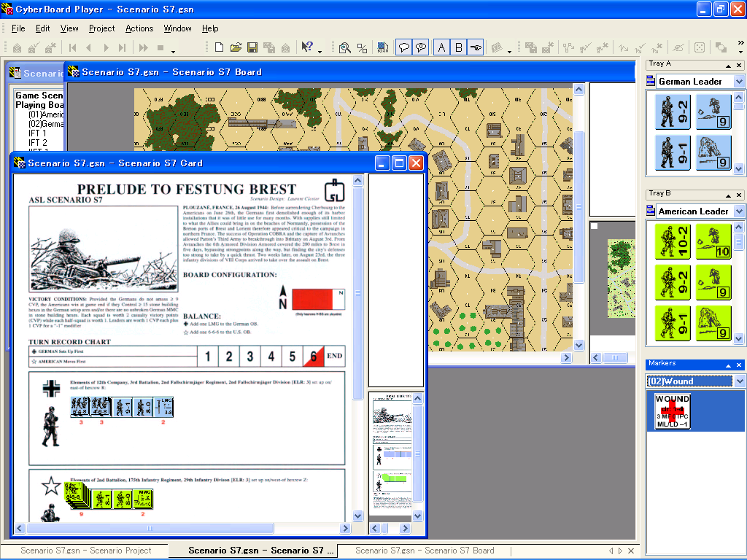Toggle the speech bubble message button
Viewport: 747px width, 560px height.
coord(403,47)
